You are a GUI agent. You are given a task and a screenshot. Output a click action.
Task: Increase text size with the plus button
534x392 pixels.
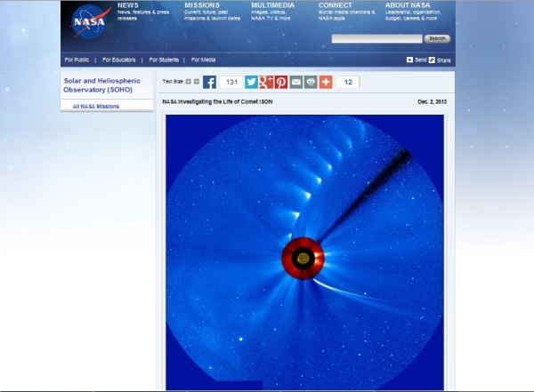[189, 82]
